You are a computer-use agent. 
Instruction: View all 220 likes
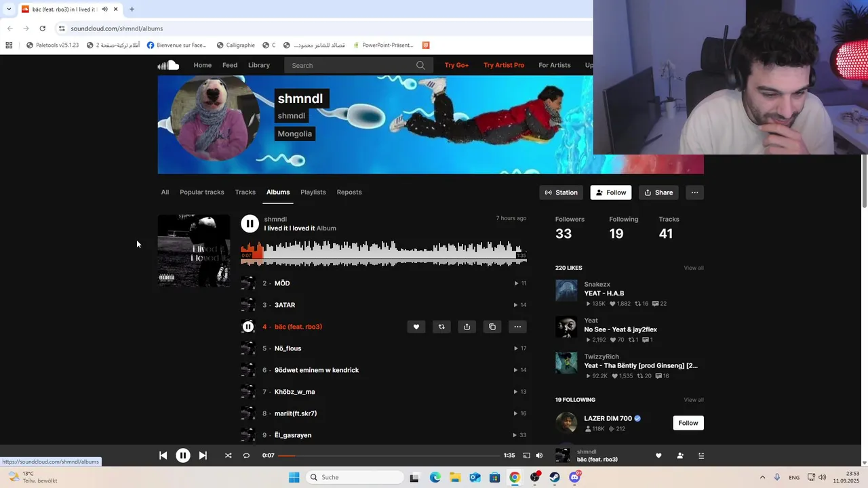[694, 268]
